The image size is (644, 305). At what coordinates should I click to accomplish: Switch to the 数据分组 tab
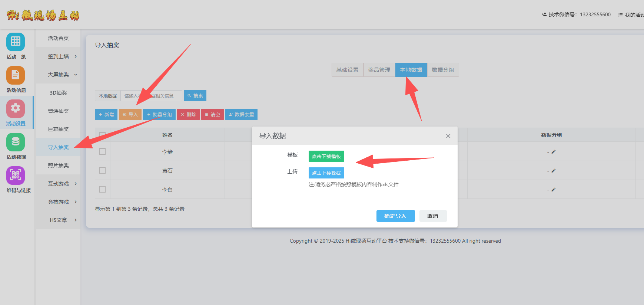[443, 70]
